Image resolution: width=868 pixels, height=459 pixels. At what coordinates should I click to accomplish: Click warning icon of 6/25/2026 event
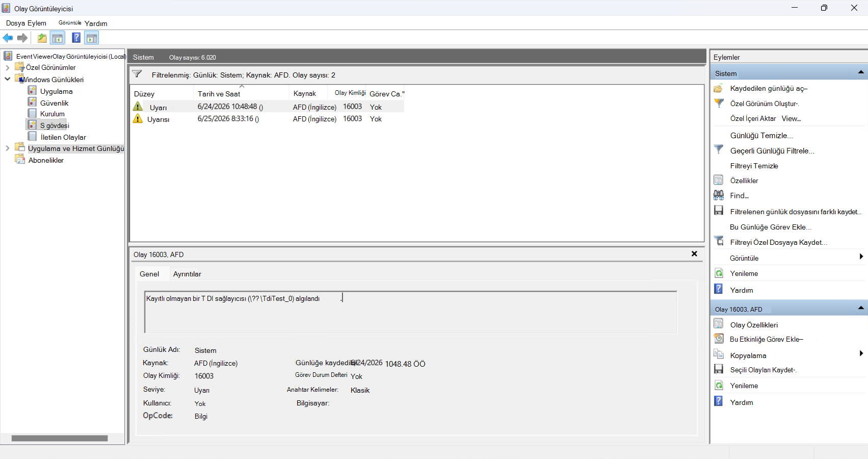[x=138, y=118]
